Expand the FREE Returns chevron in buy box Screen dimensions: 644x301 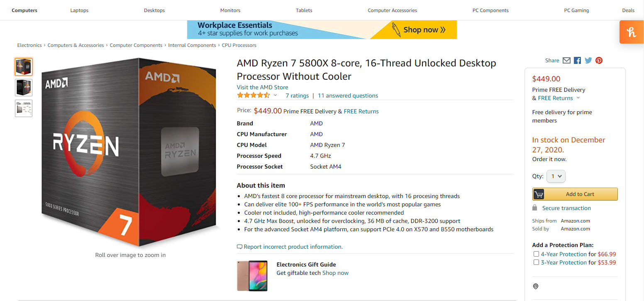(578, 98)
